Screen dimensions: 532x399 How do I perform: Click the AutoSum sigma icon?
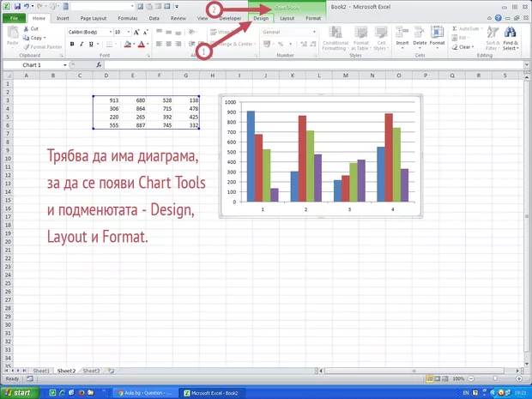(x=455, y=29)
